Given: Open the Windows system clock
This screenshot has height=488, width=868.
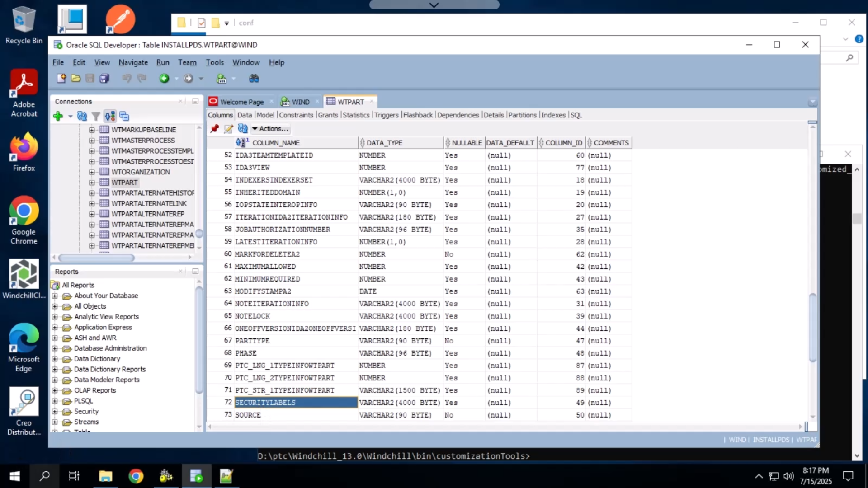Looking at the screenshot, I should pyautogui.click(x=816, y=476).
